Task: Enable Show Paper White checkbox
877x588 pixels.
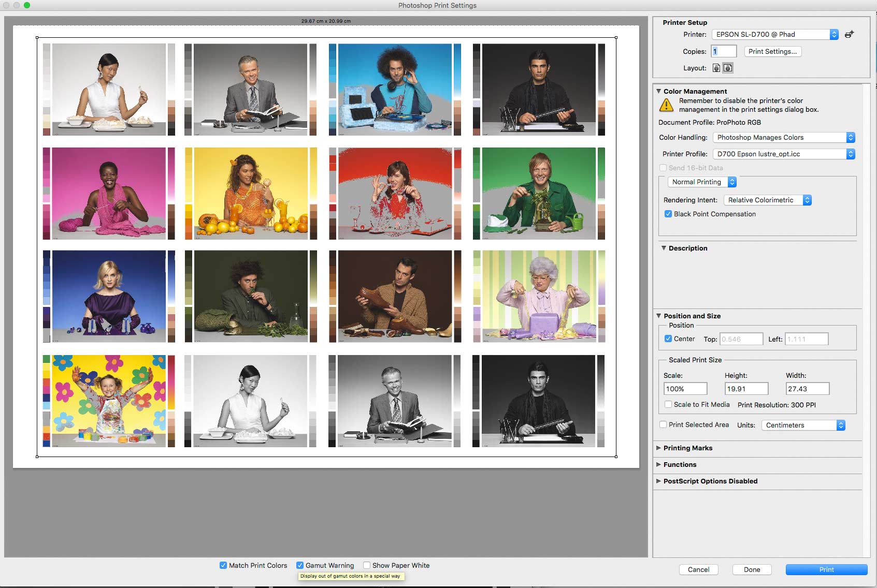Action: pos(367,565)
